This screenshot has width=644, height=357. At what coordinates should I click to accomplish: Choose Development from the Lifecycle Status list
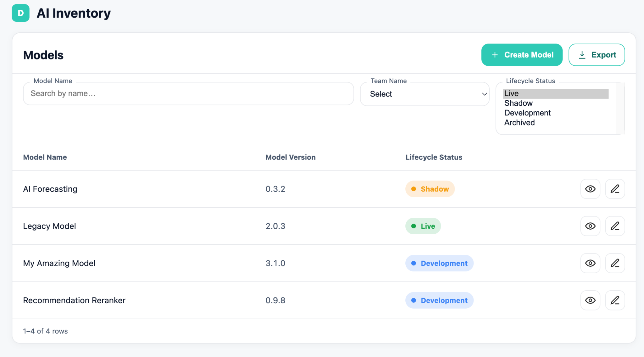tap(527, 113)
